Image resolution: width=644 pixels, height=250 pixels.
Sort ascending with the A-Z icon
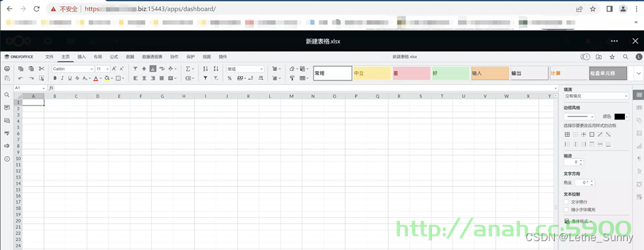click(205, 69)
